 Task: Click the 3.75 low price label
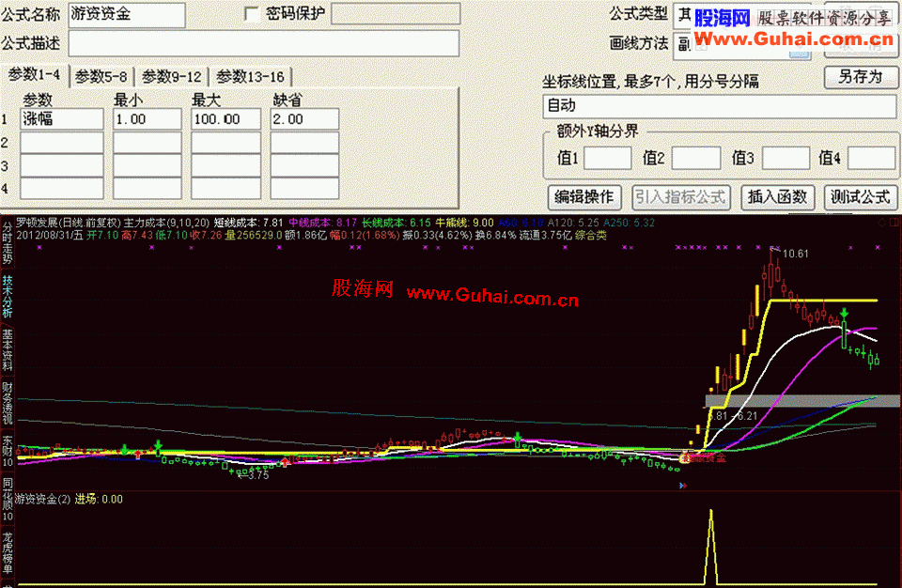(258, 476)
